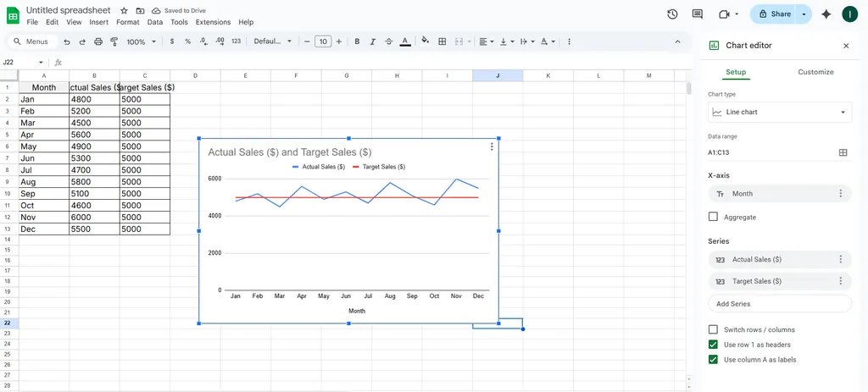
Task: Open the fill color picker
Action: (x=426, y=41)
